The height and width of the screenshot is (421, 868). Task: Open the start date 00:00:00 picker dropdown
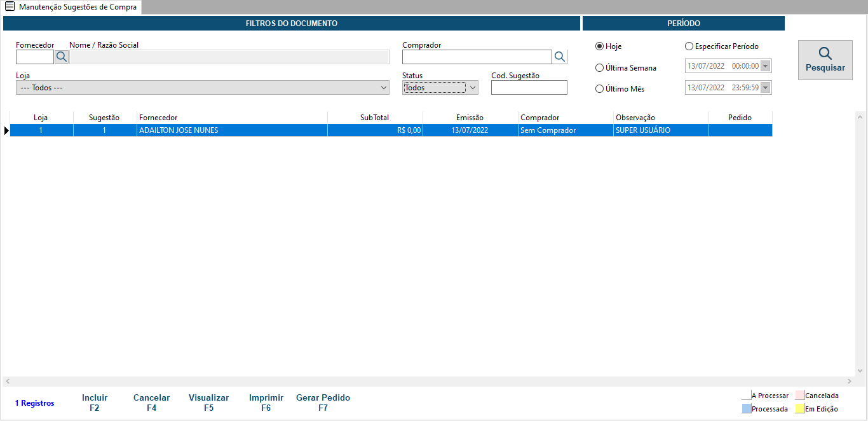coord(765,66)
